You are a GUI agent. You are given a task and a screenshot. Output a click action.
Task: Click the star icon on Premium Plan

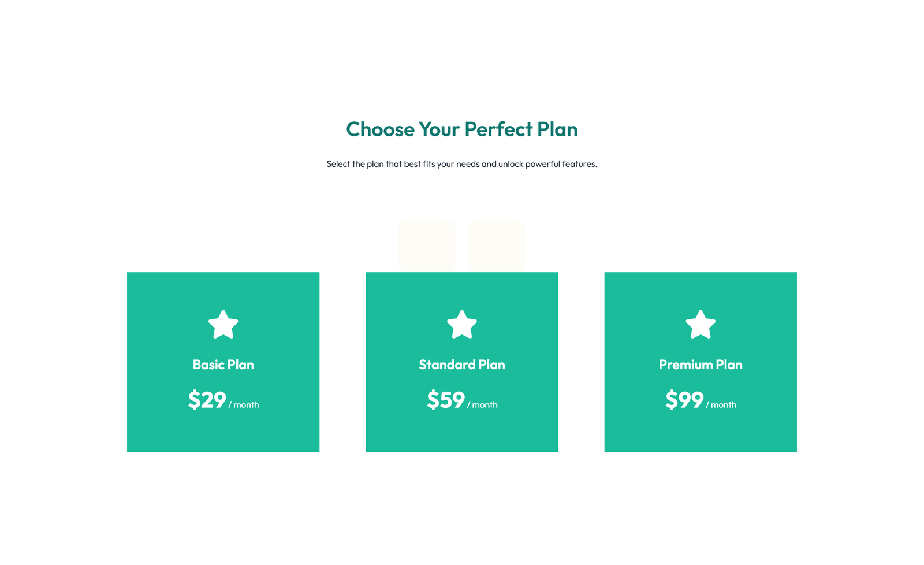(x=701, y=325)
